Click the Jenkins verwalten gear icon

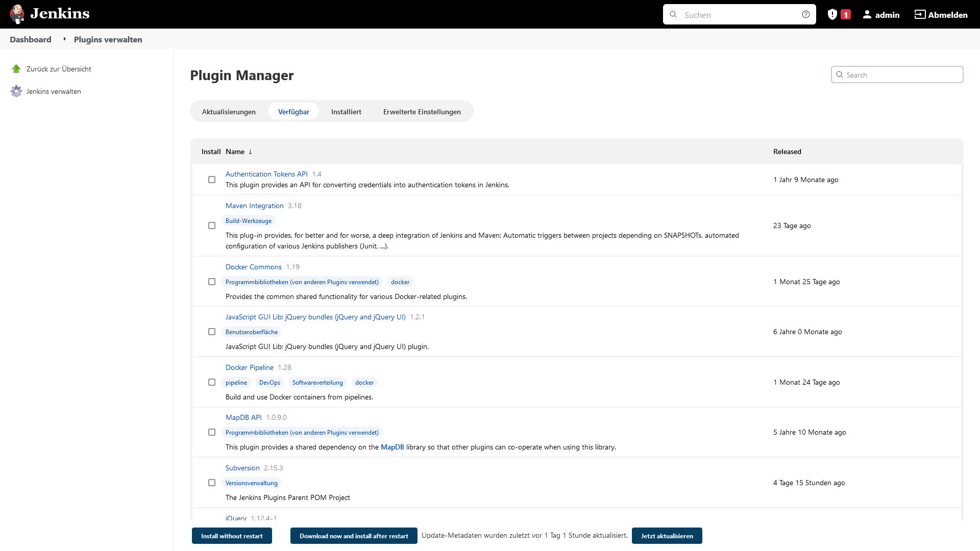click(x=16, y=91)
